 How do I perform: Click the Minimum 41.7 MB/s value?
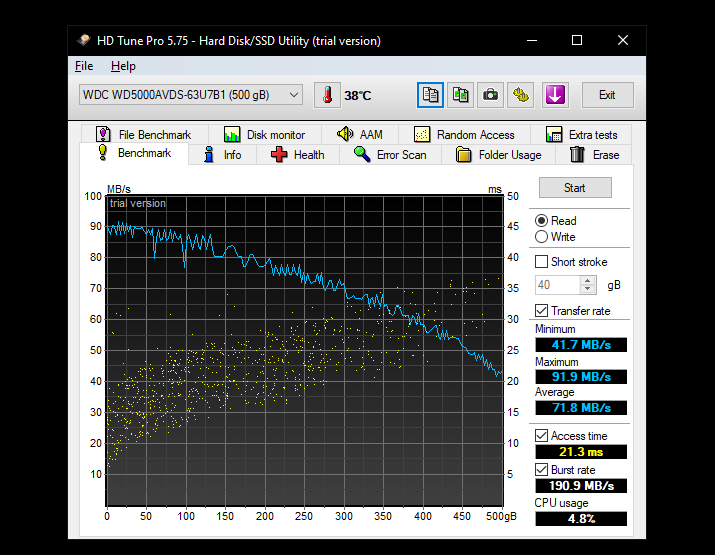pos(581,345)
